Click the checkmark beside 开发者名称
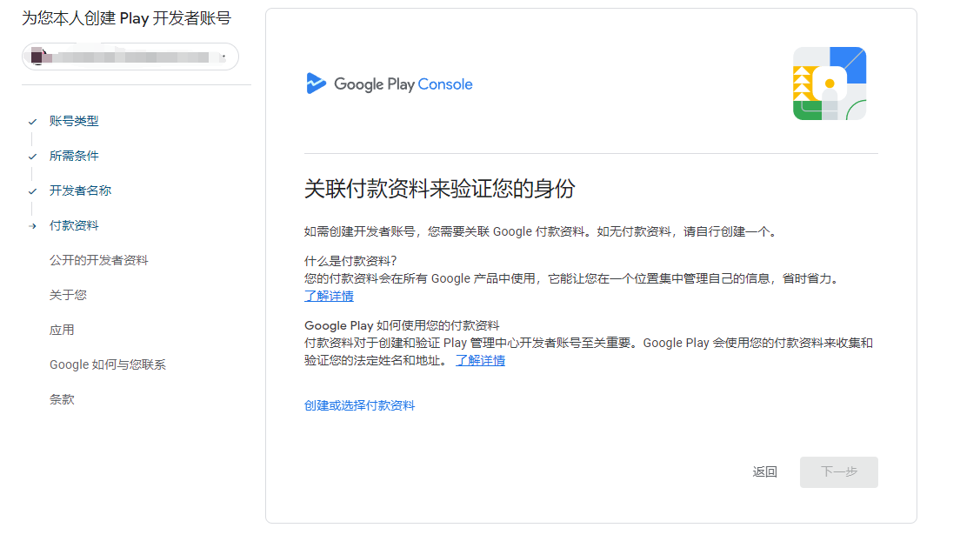980x548 pixels. [32, 191]
